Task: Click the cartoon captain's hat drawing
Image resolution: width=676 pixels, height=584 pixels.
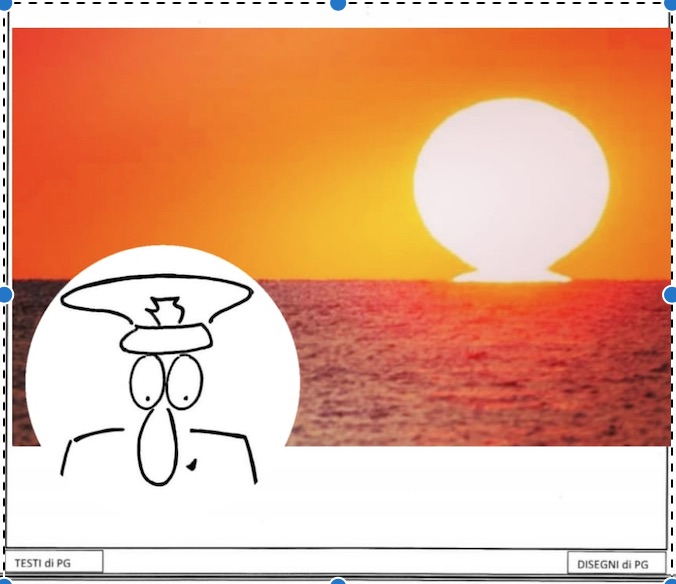Action: [157, 314]
